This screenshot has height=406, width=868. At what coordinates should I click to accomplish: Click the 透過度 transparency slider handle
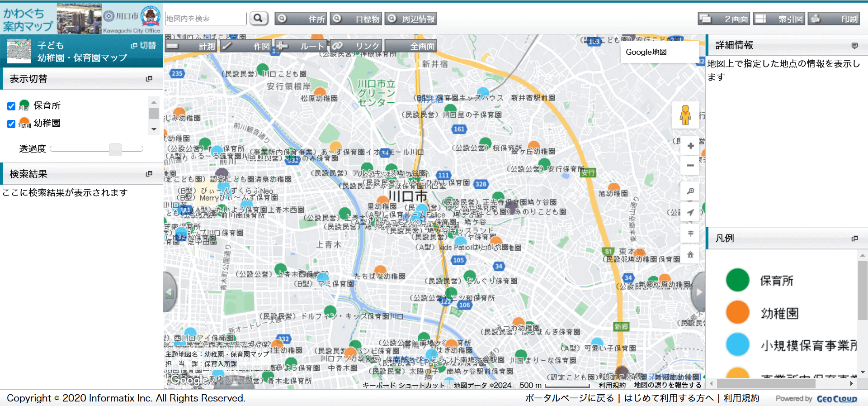115,149
